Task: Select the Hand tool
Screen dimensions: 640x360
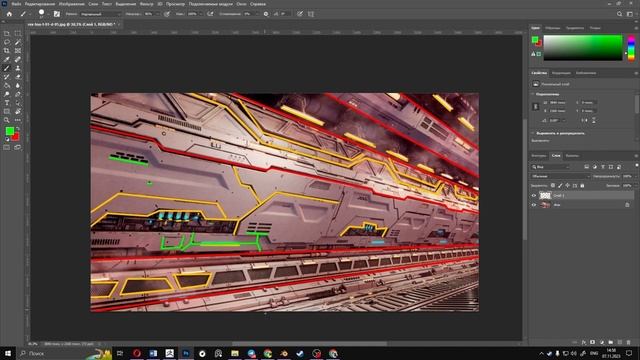Action: [18, 111]
